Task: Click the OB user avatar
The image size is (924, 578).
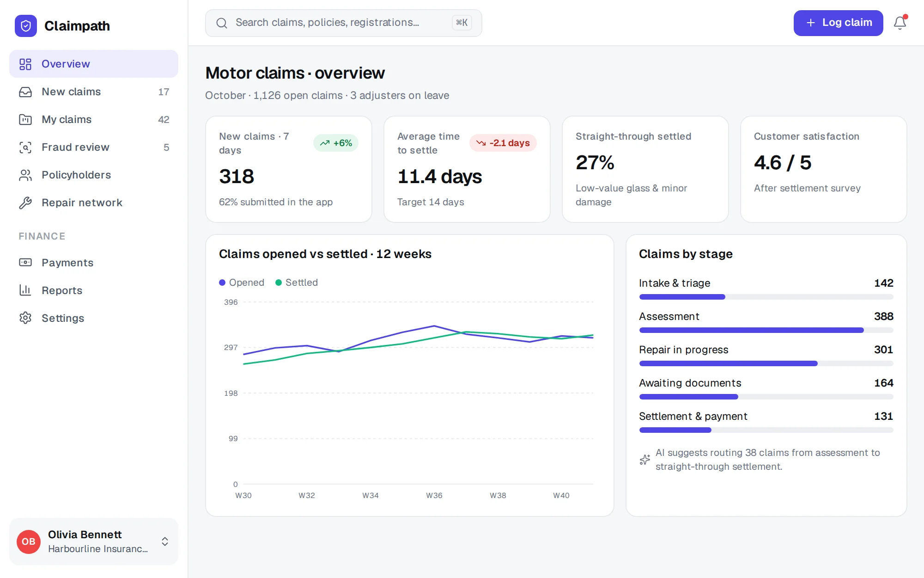Action: 29,541
